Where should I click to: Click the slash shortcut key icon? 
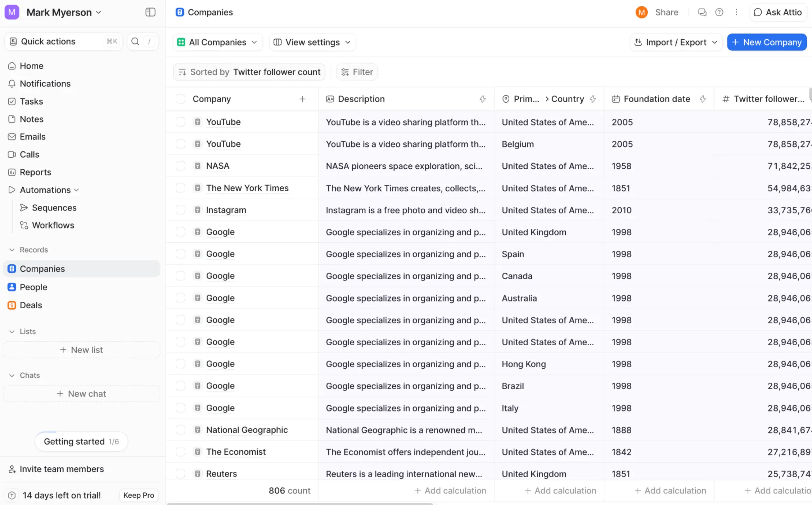coord(149,41)
